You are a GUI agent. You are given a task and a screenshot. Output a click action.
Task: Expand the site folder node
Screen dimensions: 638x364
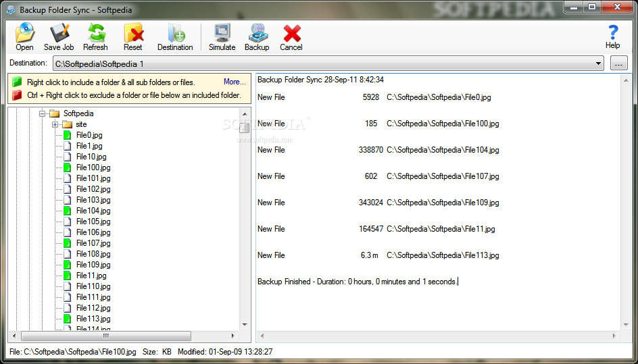[x=55, y=124]
